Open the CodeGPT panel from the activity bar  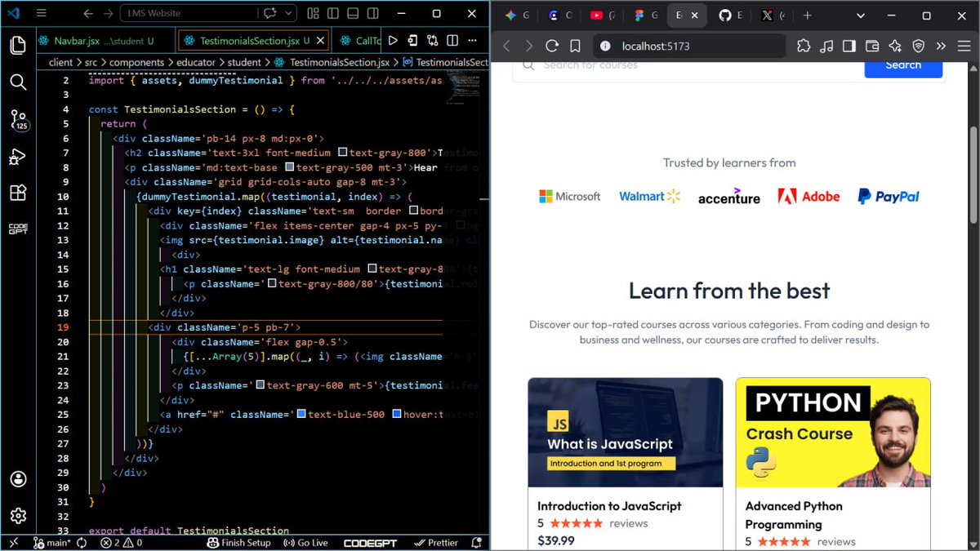[x=18, y=229]
